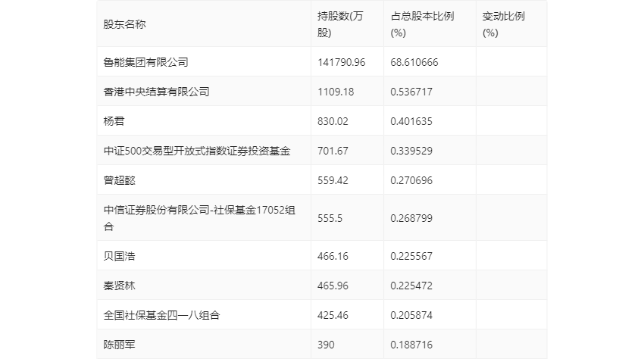Click percentage value 0.268799
Image resolution: width=644 pixels, height=359 pixels.
point(411,218)
